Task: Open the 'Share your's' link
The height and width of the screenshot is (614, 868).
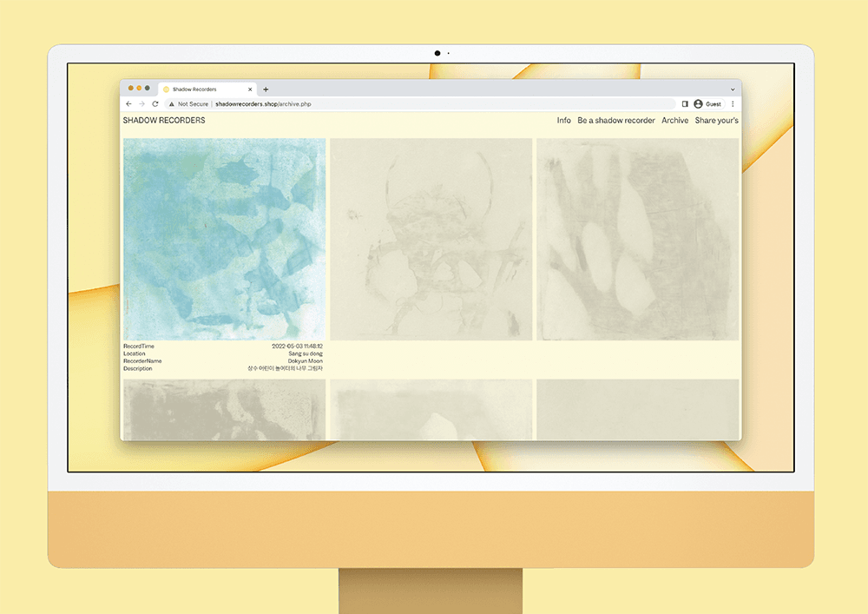Action: [716, 120]
